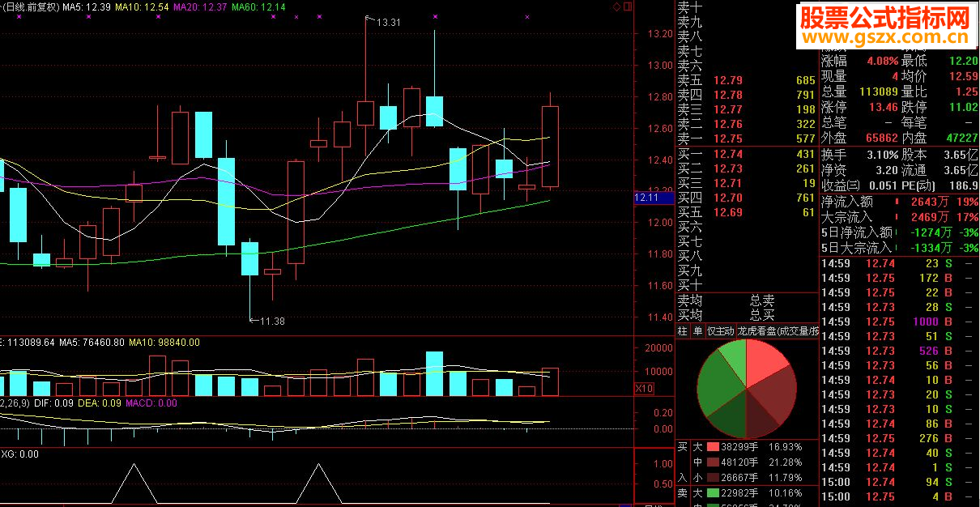Screen dimensions: 980x507
Task: Select the 单 tab
Action: point(697,330)
